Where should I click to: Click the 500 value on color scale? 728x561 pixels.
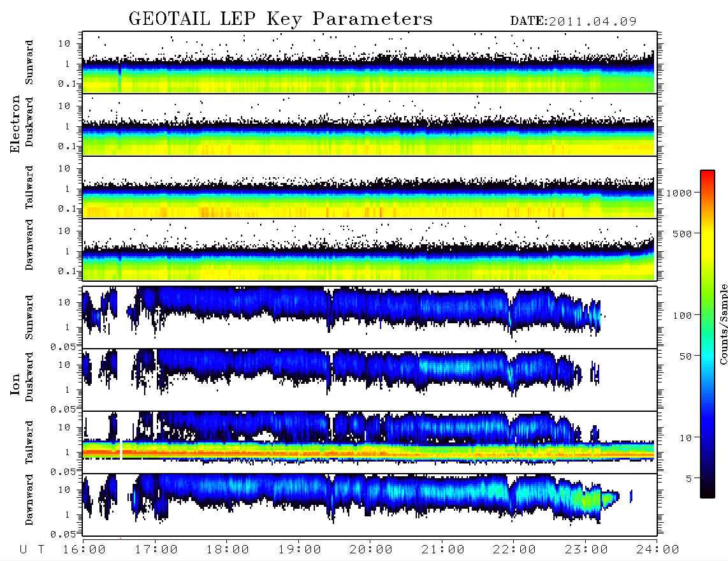(x=682, y=233)
